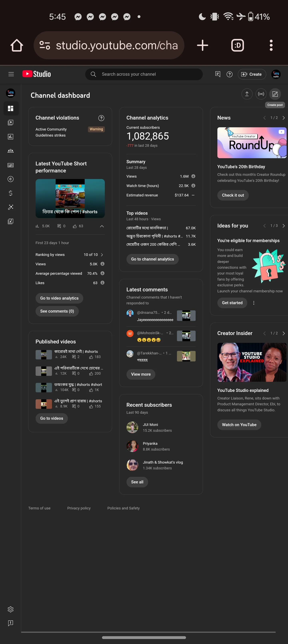Click the YouTube Studio logo

(36, 74)
